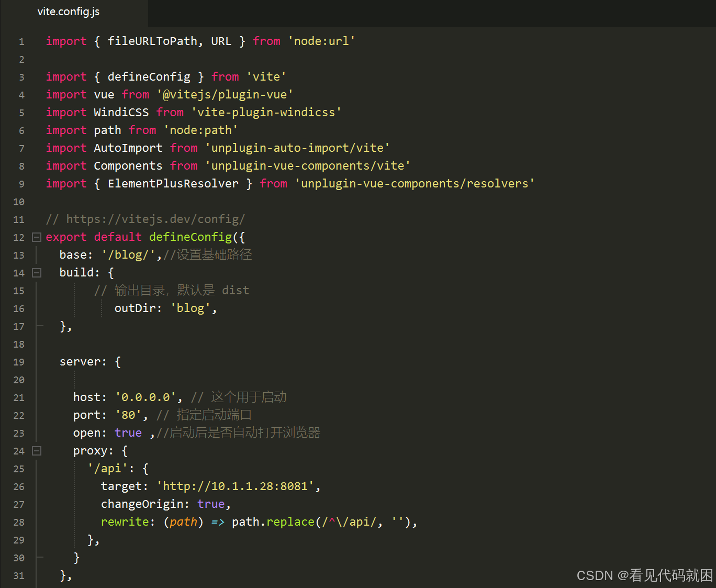Click the port value '80' on line 22
Screen dimensions: 716x588
[x=128, y=415]
